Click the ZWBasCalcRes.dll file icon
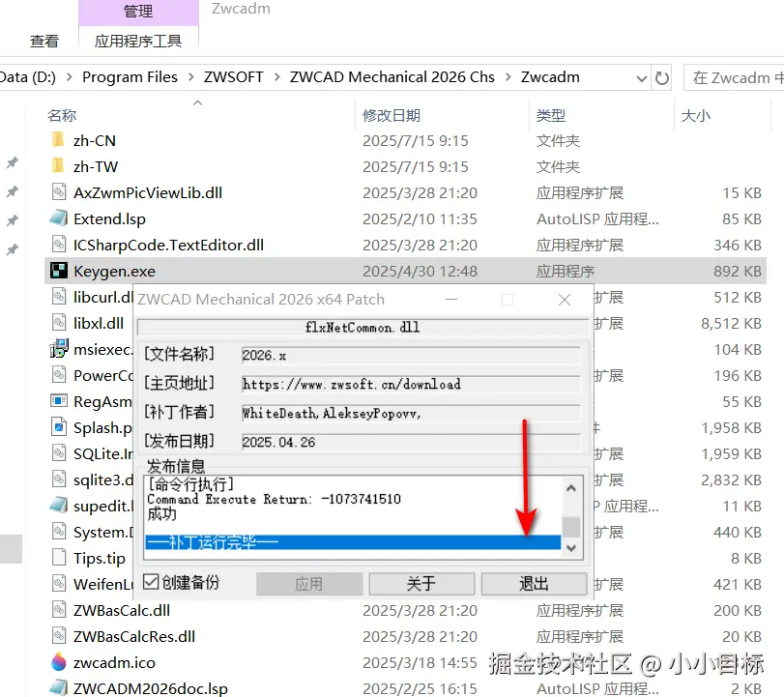The image size is (784, 697). (59, 635)
